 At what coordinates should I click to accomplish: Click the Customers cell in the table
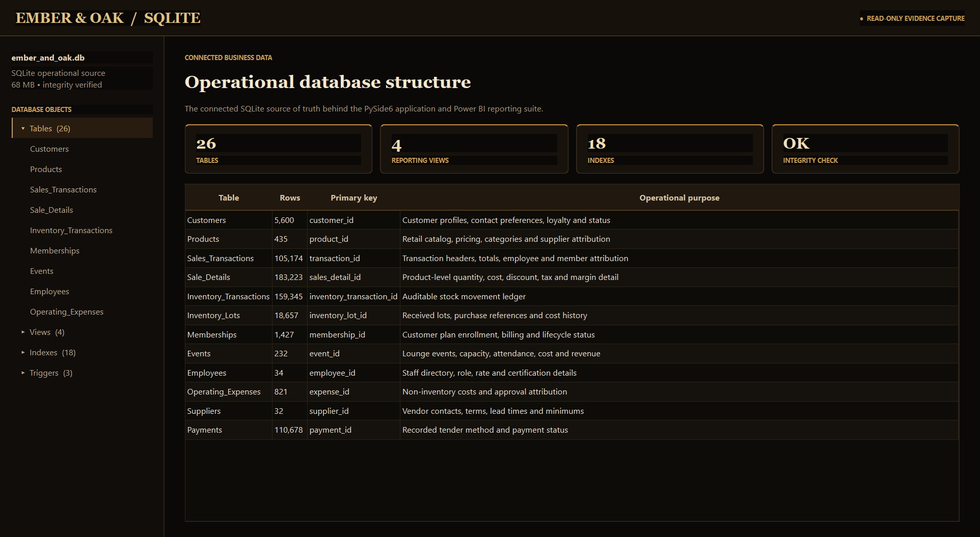pyautogui.click(x=229, y=220)
